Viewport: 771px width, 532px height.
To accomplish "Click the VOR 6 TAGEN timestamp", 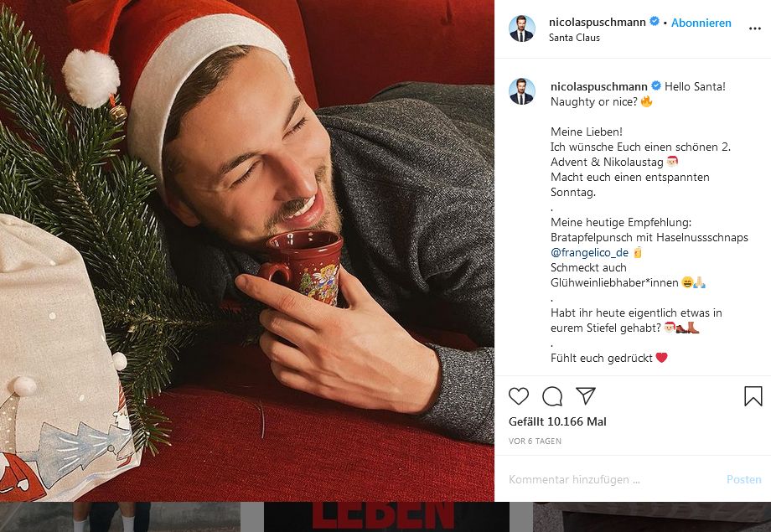I will click(535, 441).
